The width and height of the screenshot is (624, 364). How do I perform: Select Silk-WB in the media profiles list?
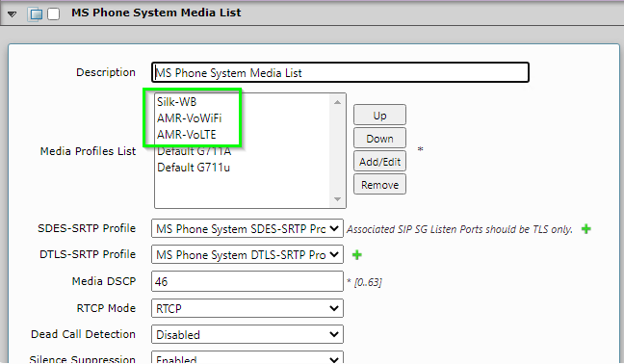pos(176,102)
